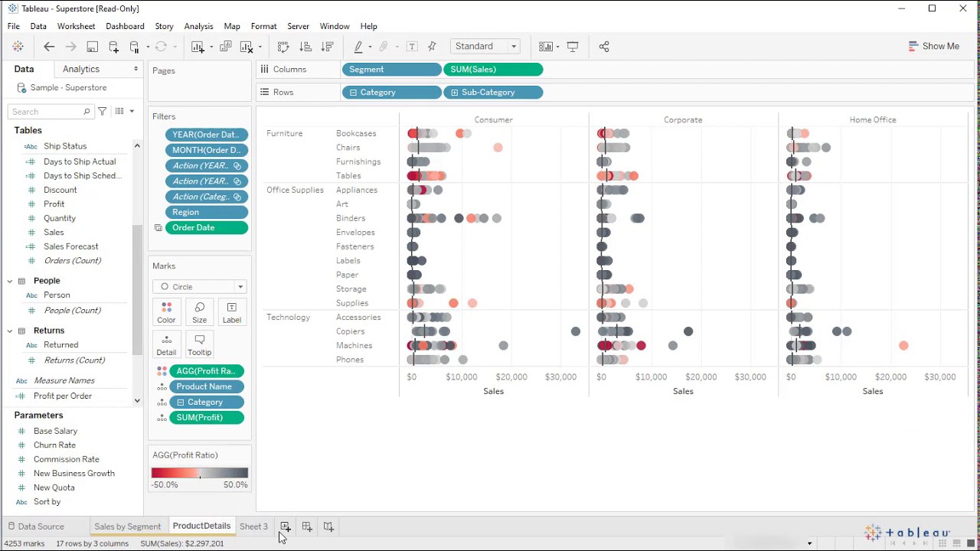Image resolution: width=980 pixels, height=551 pixels.
Task: Expand the Sub-Category pill in Rows
Action: click(454, 93)
